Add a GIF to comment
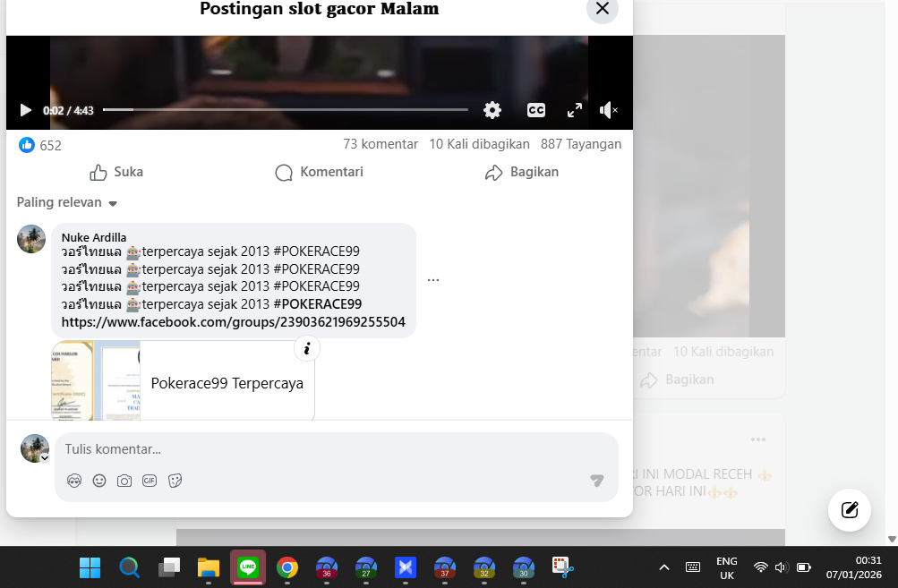This screenshot has width=898, height=588. (150, 481)
